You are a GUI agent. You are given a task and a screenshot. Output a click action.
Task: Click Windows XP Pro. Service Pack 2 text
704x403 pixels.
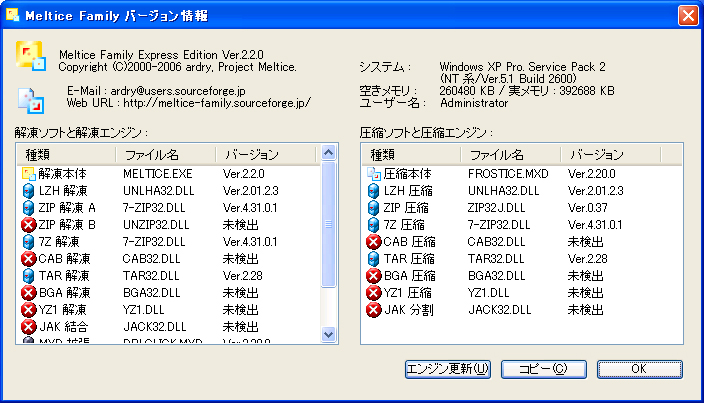point(522,67)
